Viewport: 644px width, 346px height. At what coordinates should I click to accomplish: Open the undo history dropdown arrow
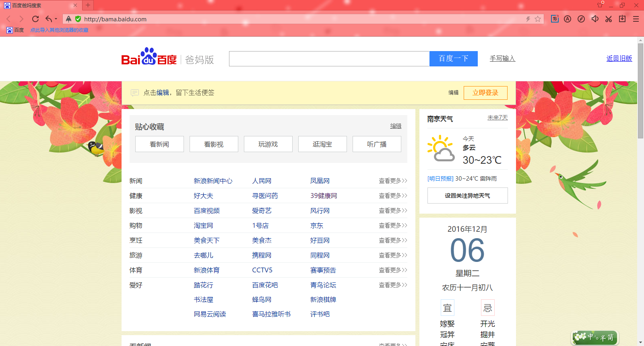56,19
